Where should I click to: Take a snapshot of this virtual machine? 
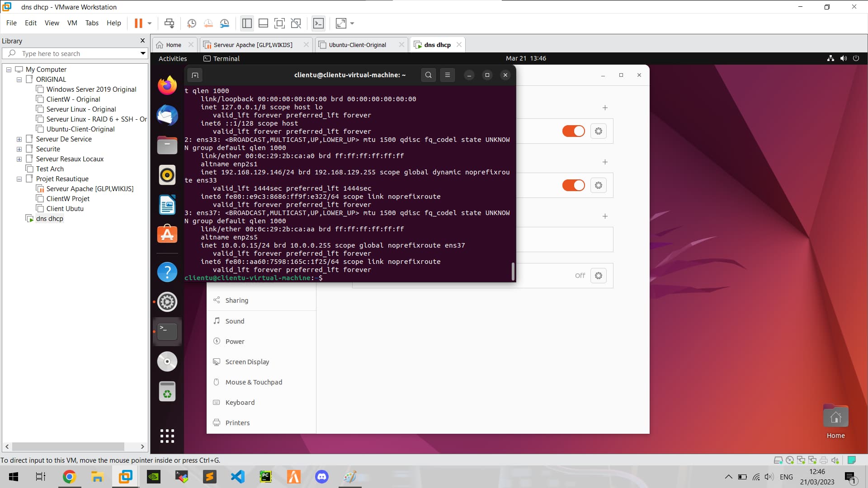click(x=192, y=23)
